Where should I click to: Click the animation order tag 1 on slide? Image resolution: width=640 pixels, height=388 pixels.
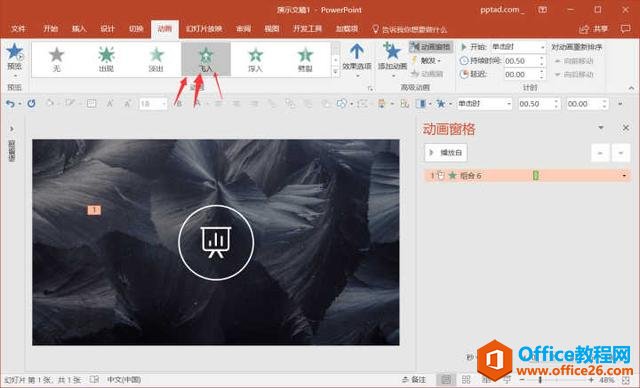click(x=94, y=210)
